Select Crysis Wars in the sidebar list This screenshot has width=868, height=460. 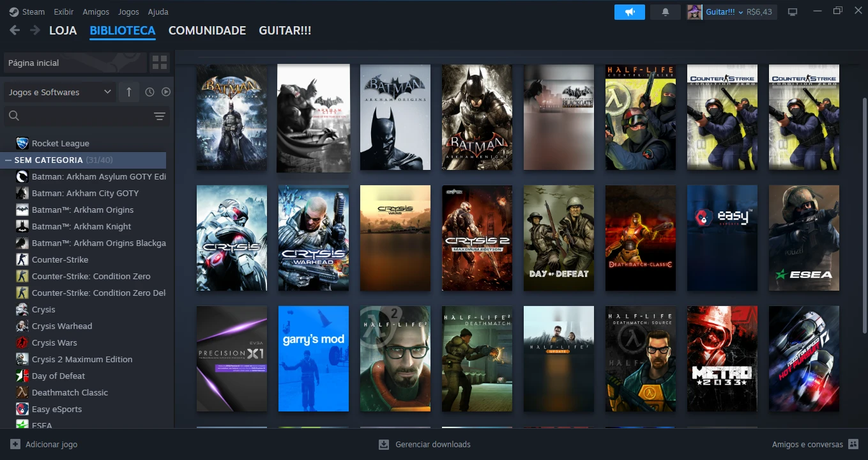click(x=90, y=342)
